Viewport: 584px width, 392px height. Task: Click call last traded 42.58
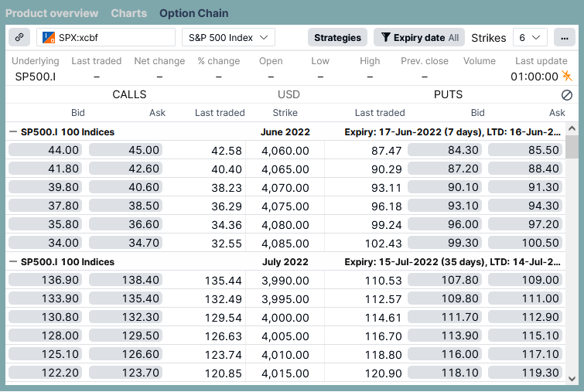[227, 151]
